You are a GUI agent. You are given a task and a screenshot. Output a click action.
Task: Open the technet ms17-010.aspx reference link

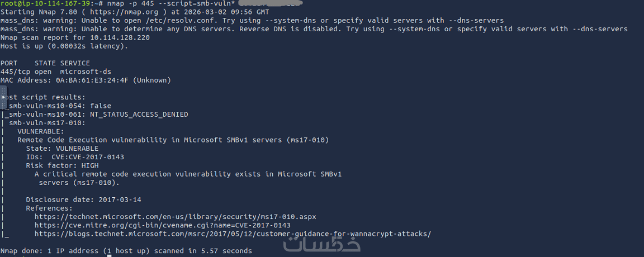click(x=176, y=217)
